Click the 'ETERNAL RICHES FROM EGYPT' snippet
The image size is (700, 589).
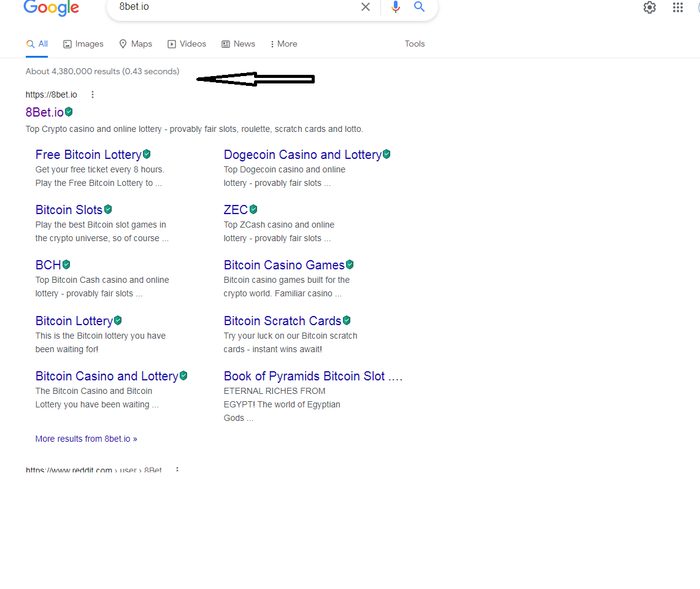282,404
